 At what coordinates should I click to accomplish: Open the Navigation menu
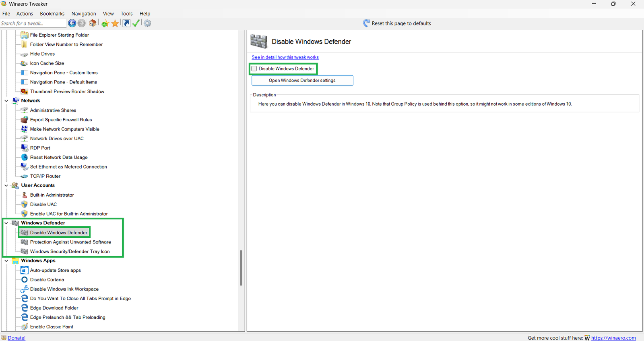point(84,13)
